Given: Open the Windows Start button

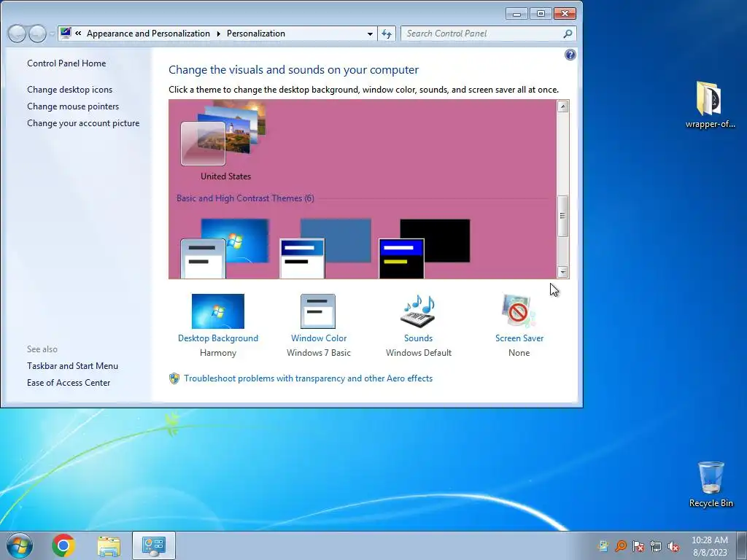Looking at the screenshot, I should point(20,545).
